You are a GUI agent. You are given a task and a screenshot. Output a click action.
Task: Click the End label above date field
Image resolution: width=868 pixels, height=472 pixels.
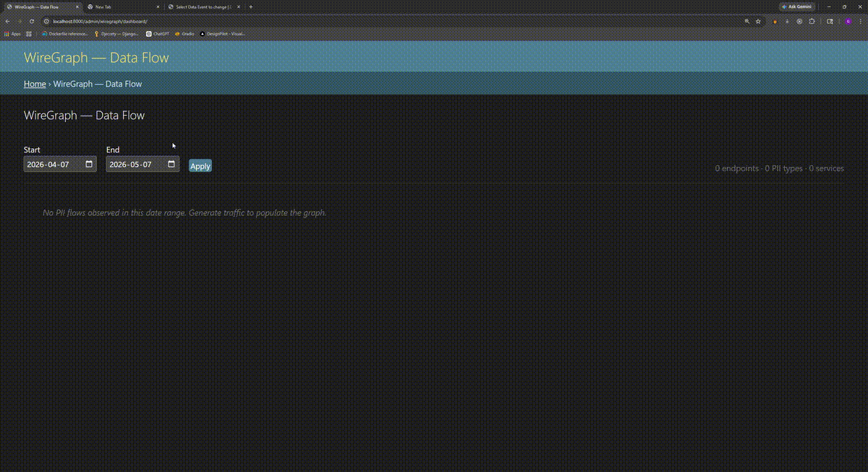coord(113,150)
